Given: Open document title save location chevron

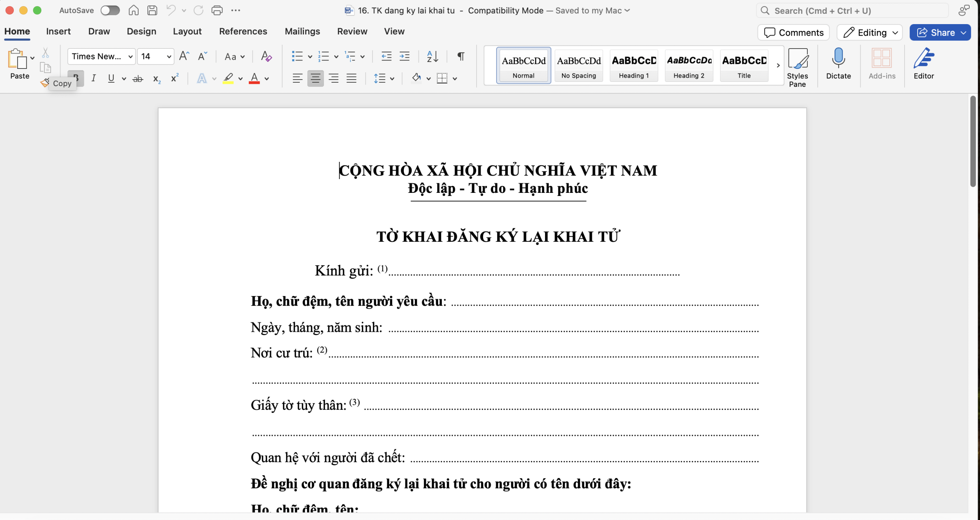Looking at the screenshot, I should pyautogui.click(x=627, y=10).
